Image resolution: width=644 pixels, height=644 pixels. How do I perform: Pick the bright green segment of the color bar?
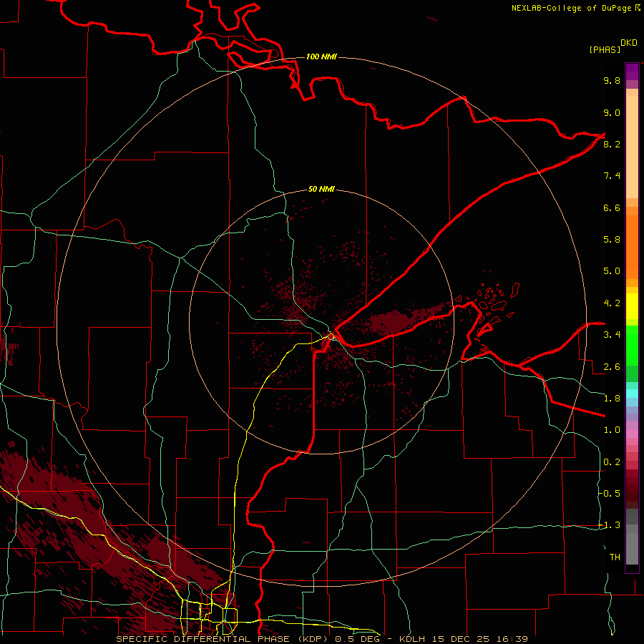click(632, 345)
